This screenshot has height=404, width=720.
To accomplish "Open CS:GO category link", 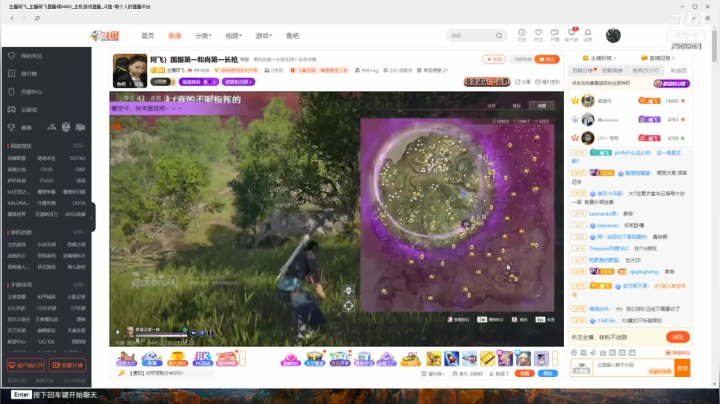I will (46, 181).
